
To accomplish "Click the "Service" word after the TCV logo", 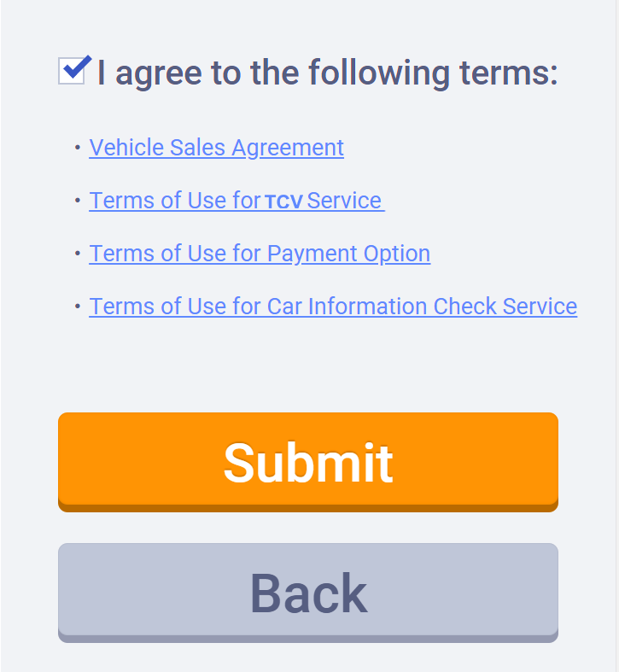I will click(344, 201).
